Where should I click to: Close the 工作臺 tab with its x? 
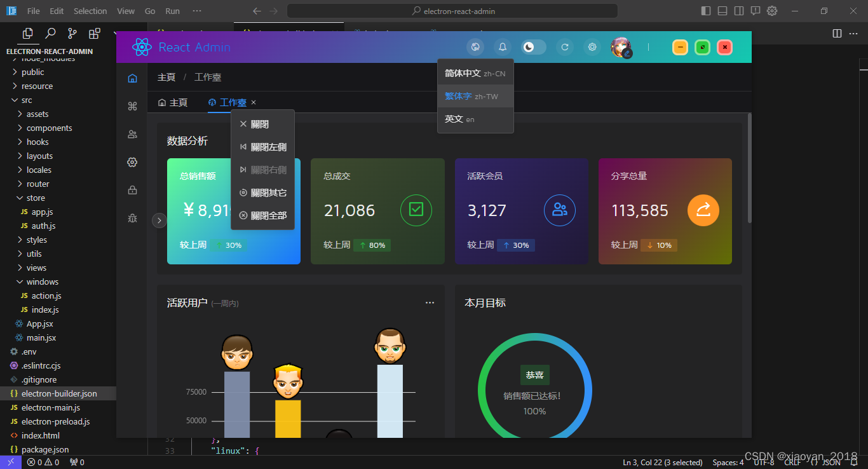coord(254,102)
